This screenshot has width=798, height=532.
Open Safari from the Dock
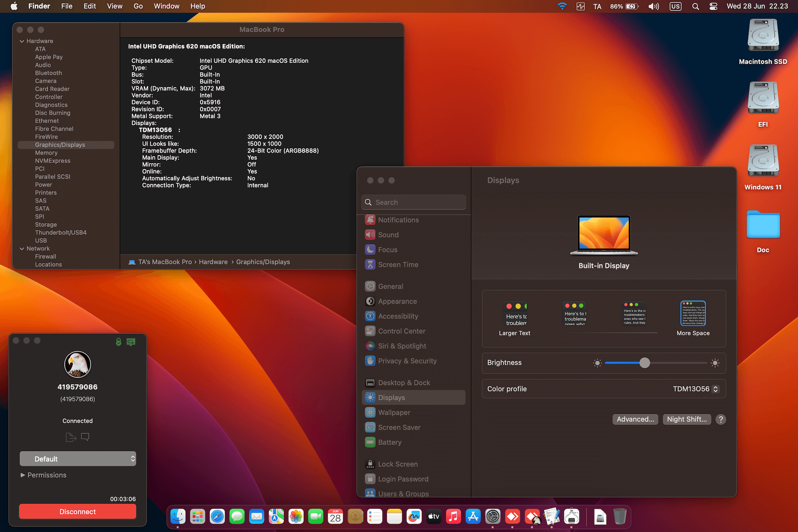click(x=217, y=517)
